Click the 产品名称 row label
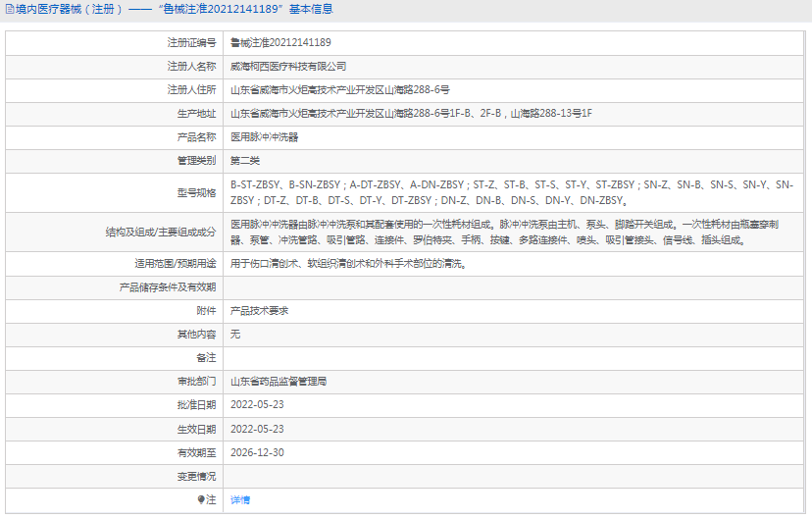Viewport: 812px width, 519px height. pos(197,137)
